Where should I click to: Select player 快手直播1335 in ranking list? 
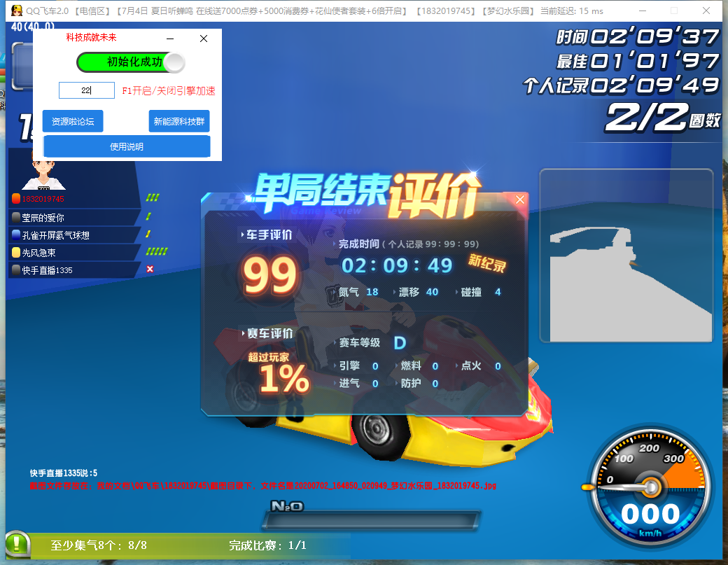(x=74, y=270)
